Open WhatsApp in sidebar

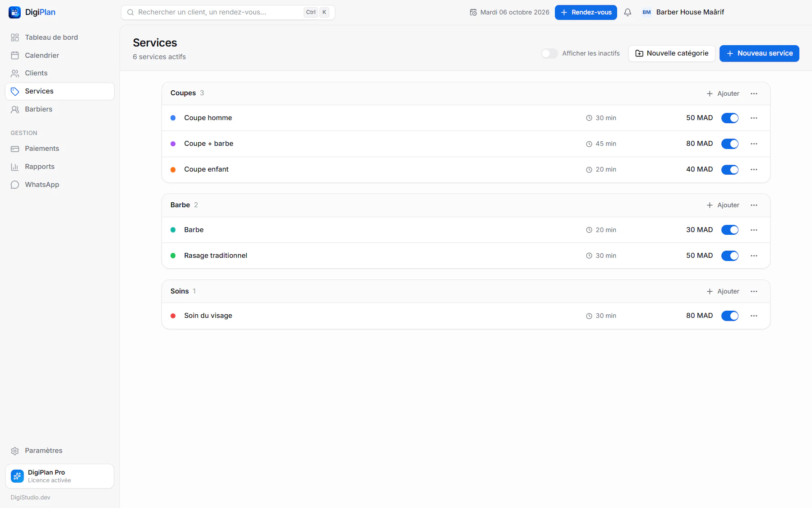[60, 185]
